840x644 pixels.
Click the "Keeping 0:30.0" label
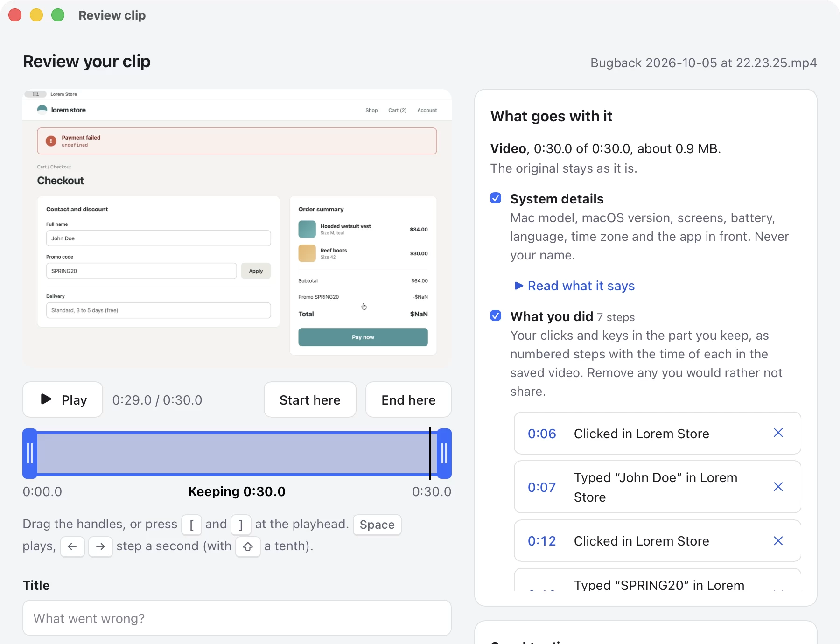(237, 491)
